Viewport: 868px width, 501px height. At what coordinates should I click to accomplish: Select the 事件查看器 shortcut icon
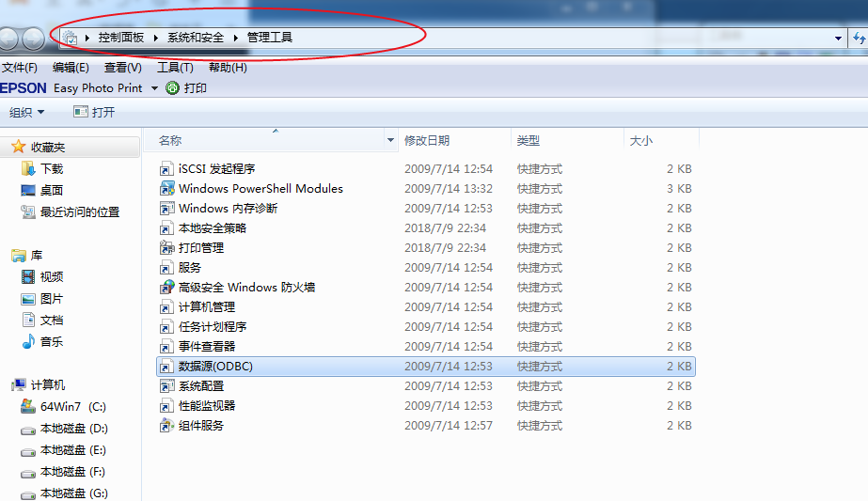pos(166,347)
